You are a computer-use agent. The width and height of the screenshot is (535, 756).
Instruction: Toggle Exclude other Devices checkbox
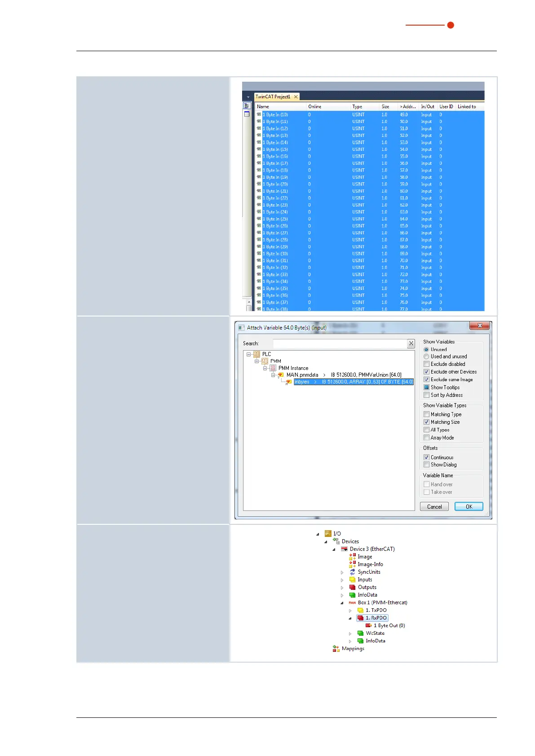(426, 372)
